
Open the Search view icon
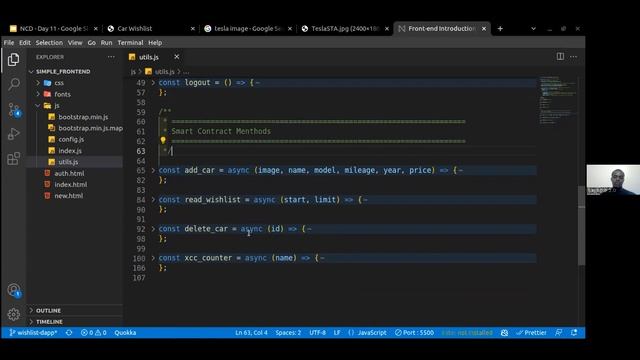pos(13,84)
